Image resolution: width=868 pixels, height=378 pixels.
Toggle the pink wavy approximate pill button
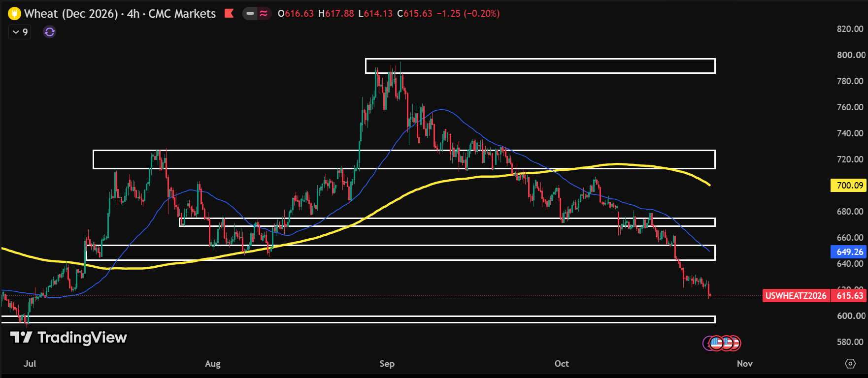tap(264, 13)
